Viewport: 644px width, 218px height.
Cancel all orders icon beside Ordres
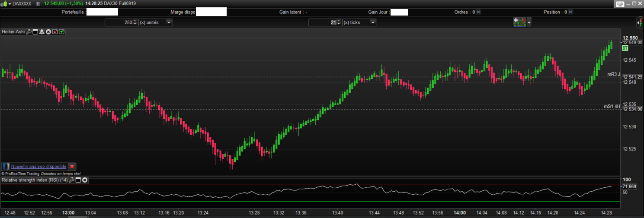478,12
